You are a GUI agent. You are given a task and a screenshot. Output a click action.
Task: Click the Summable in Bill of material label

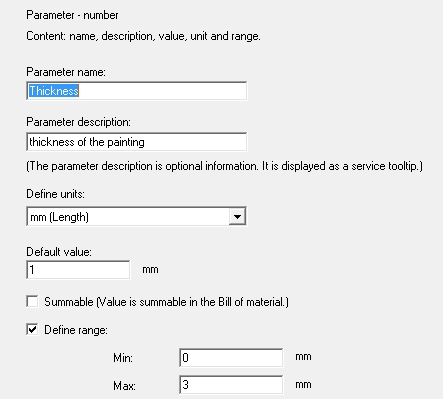tap(166, 302)
